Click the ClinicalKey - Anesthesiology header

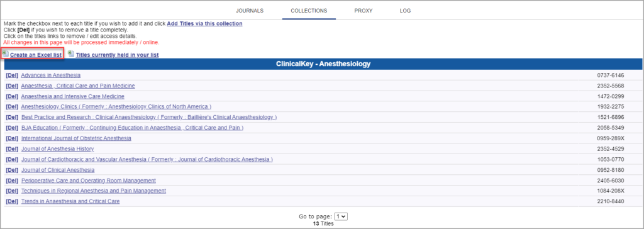click(x=323, y=64)
